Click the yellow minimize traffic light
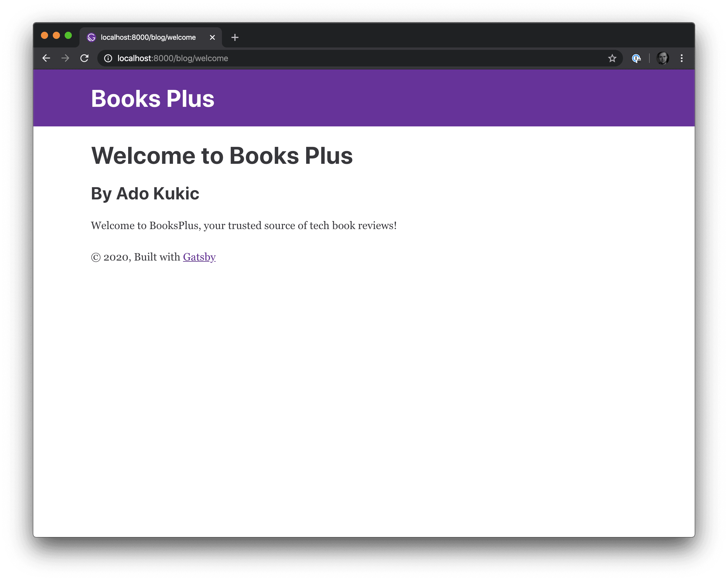728x581 pixels. pos(56,35)
